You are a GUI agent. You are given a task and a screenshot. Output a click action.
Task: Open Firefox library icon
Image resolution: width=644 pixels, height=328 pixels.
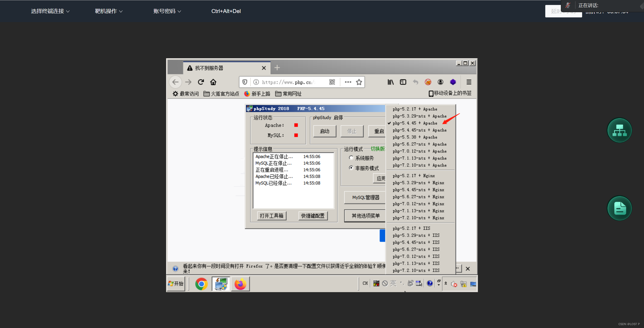(x=391, y=82)
